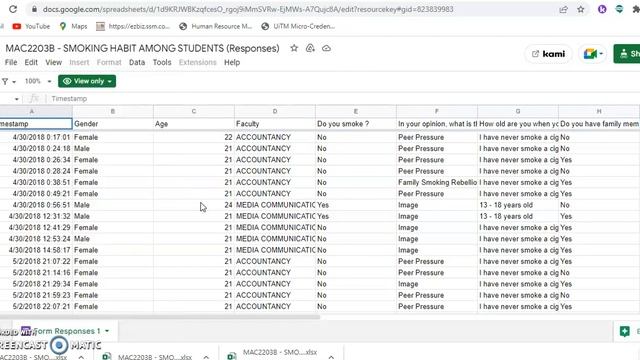Click 'Family Smoking Rebellio' cell

(437, 182)
